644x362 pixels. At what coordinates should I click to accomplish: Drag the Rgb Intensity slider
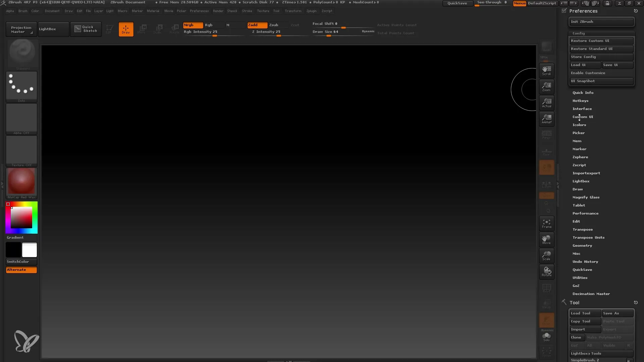point(215,35)
